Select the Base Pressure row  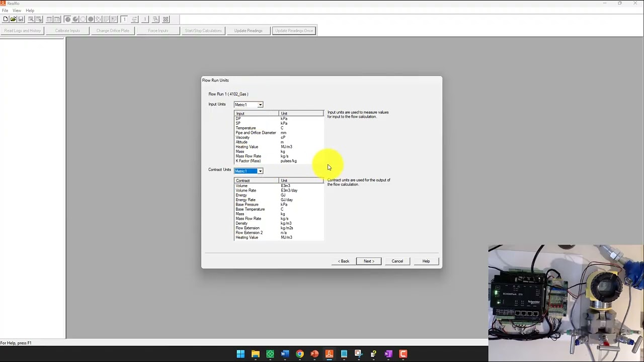tap(279, 205)
